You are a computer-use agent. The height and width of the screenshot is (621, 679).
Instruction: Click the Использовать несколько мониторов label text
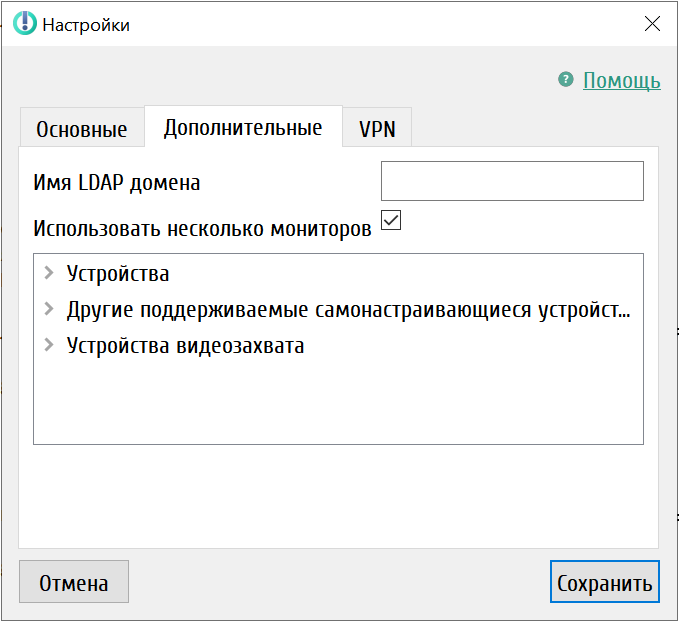point(202,228)
